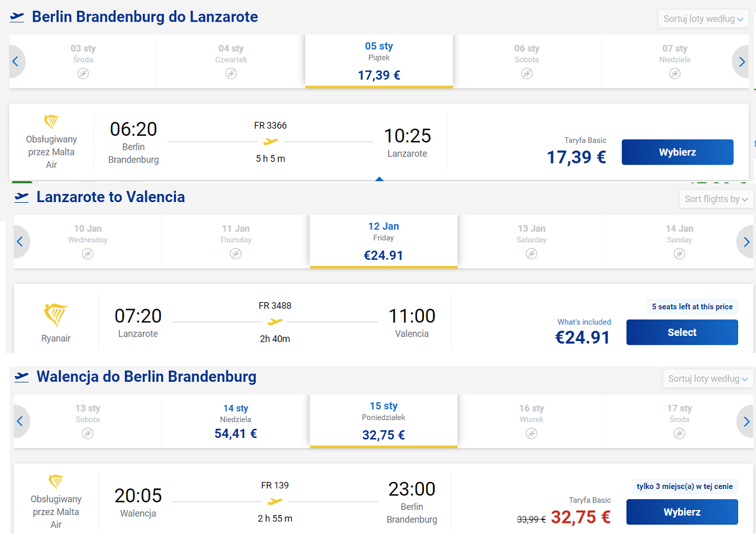Click Wybierz for flight FR 3366
756x538 pixels.
coord(678,152)
